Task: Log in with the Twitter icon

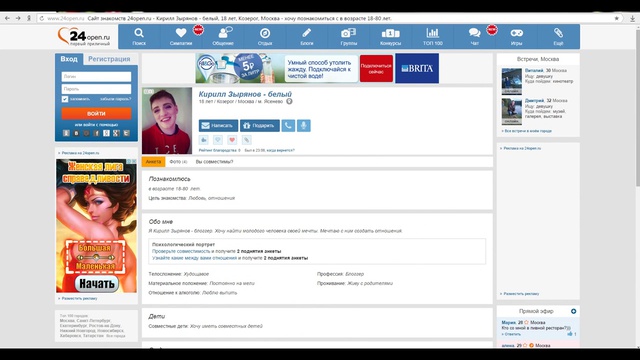Action: coord(127,133)
